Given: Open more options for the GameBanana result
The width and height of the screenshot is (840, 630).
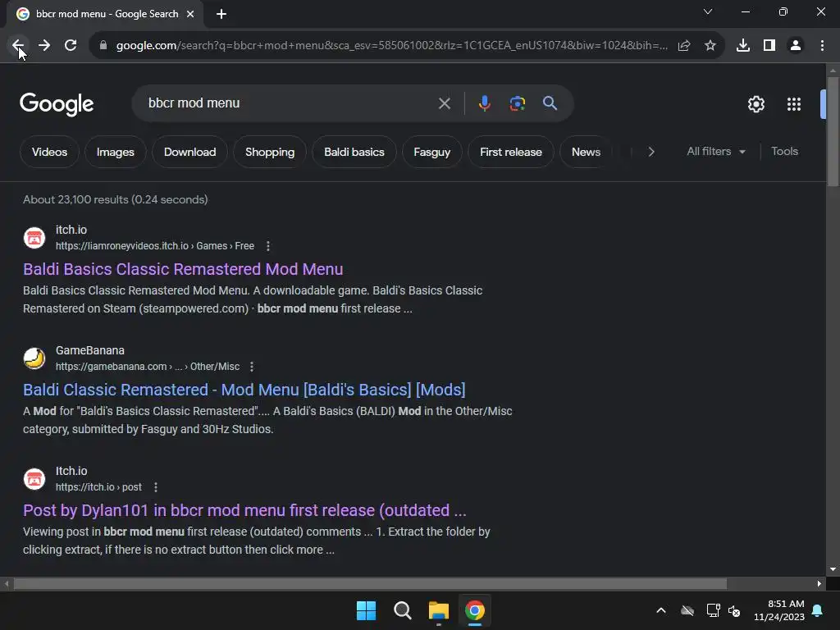Looking at the screenshot, I should pos(252,367).
